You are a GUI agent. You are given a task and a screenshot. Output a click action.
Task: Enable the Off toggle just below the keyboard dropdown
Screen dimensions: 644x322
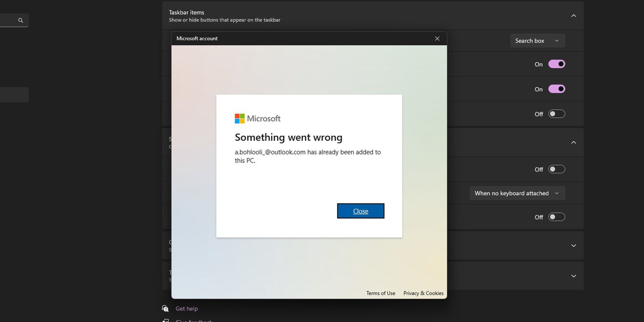pos(557,217)
